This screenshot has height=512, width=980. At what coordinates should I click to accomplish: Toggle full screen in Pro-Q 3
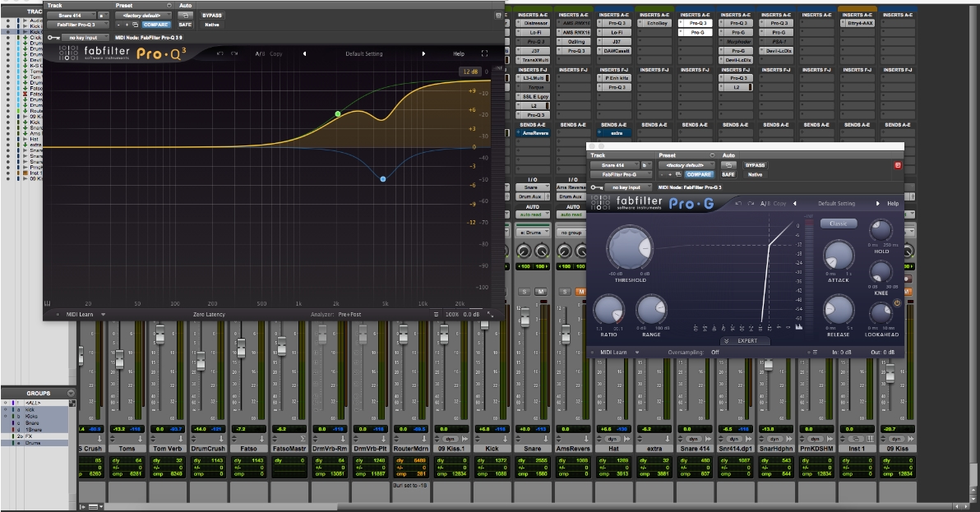[484, 53]
